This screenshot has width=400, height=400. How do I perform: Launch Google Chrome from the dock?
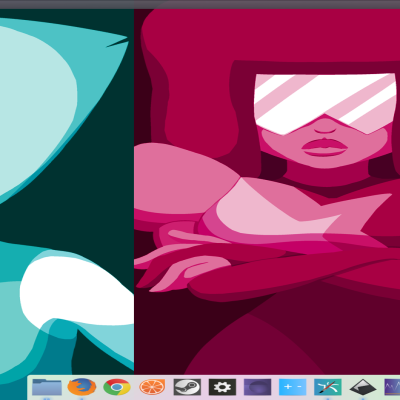tap(117, 387)
